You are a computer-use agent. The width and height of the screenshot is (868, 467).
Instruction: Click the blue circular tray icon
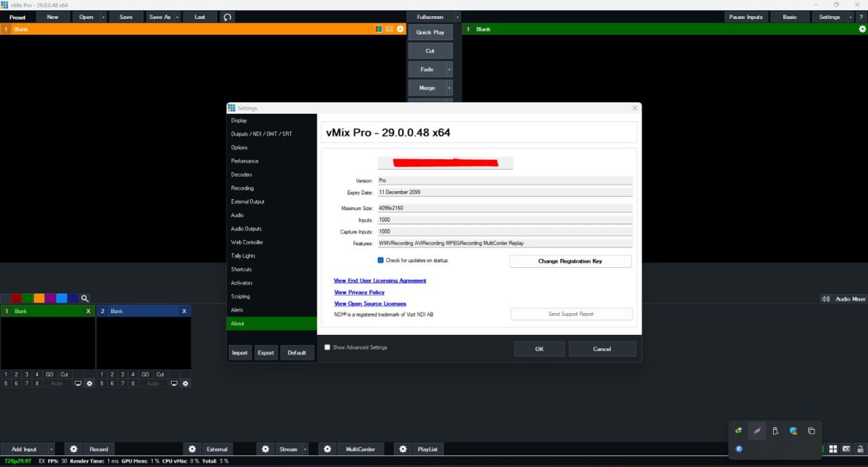[738, 449]
